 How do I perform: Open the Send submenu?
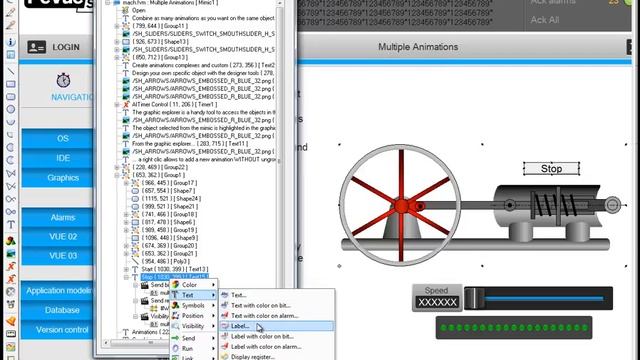pos(194,338)
